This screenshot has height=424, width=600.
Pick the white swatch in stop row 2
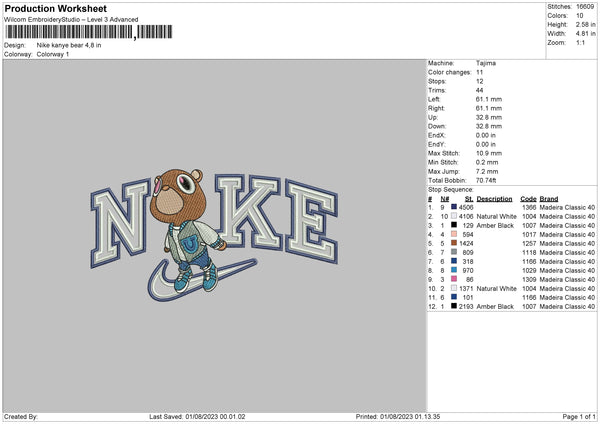click(x=454, y=216)
